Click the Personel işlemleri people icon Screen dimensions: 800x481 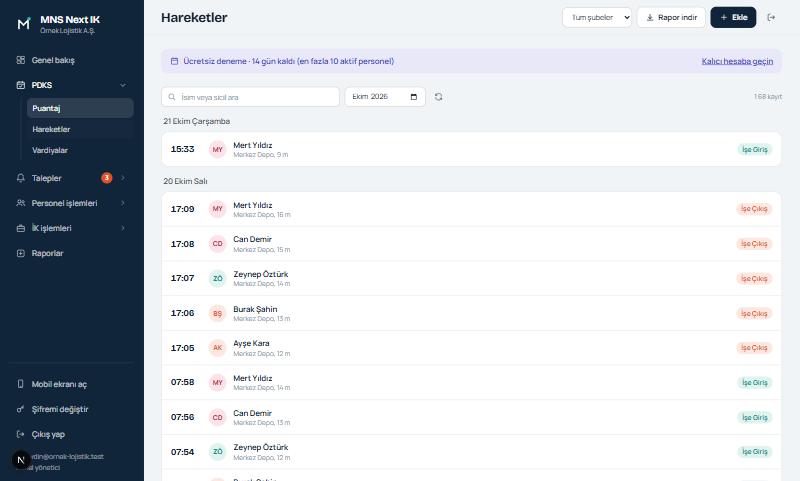tap(20, 203)
